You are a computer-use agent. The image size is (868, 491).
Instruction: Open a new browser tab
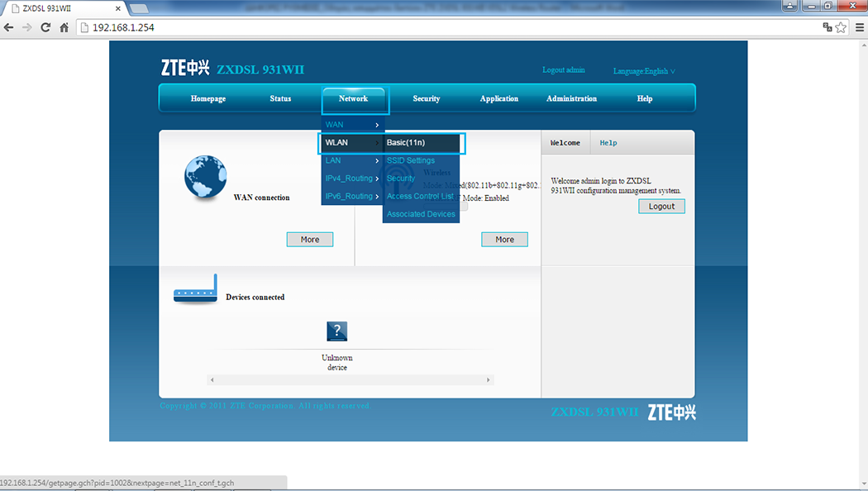[138, 8]
